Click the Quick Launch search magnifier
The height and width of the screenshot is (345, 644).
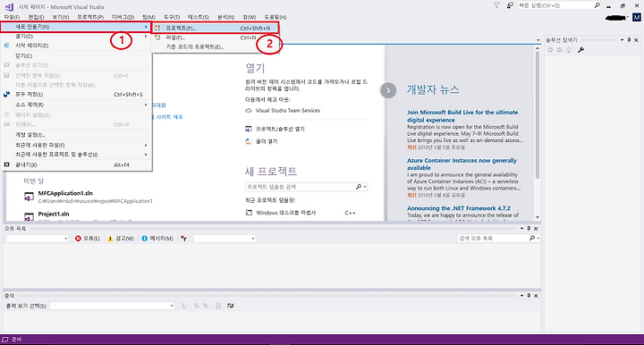[597, 5]
